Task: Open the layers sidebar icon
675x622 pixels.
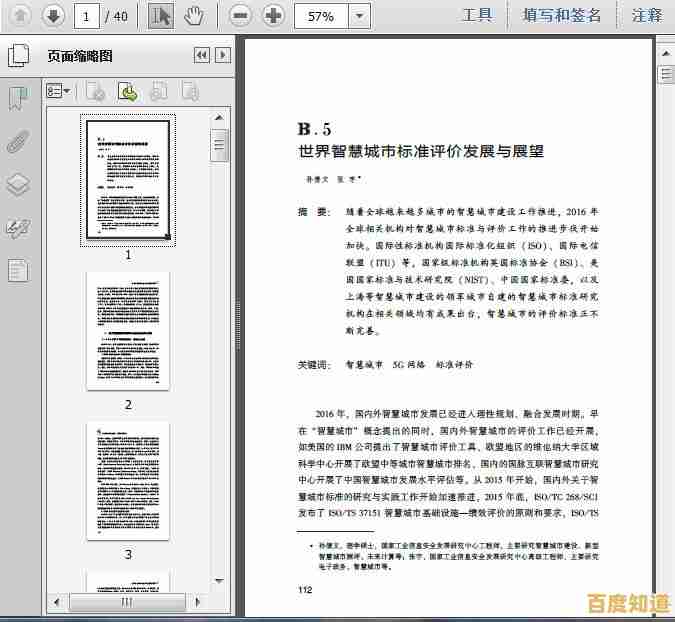Action: tap(19, 185)
